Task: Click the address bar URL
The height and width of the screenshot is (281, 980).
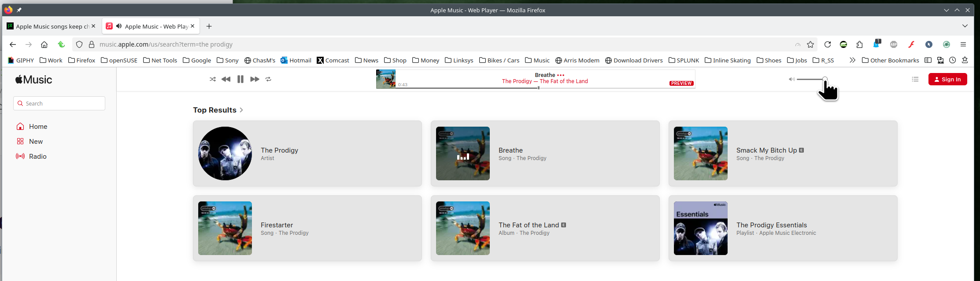Action: coord(166,44)
